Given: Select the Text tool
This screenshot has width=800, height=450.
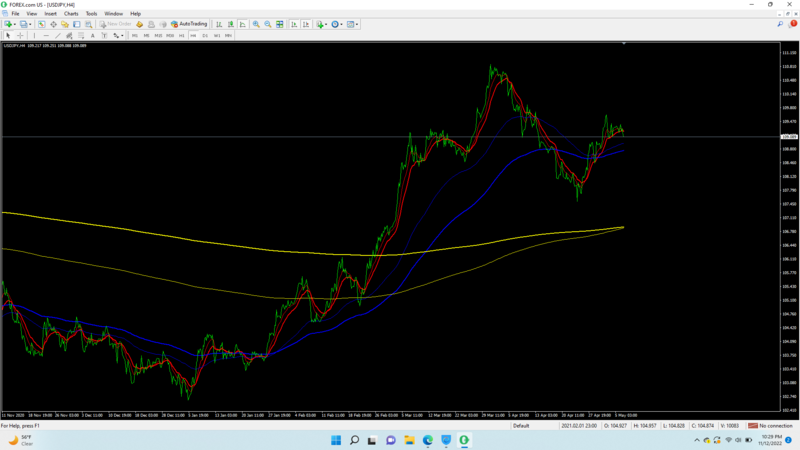Looking at the screenshot, I should click(92, 35).
